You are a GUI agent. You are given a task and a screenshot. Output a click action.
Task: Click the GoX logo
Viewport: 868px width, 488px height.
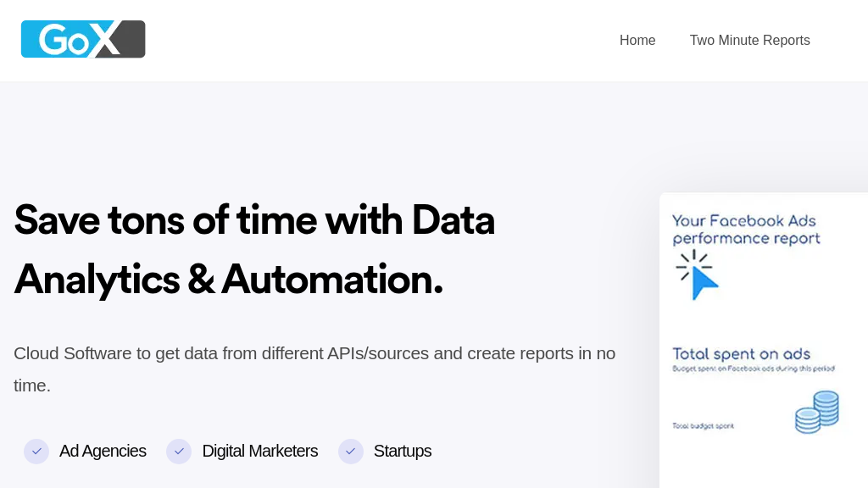83,39
